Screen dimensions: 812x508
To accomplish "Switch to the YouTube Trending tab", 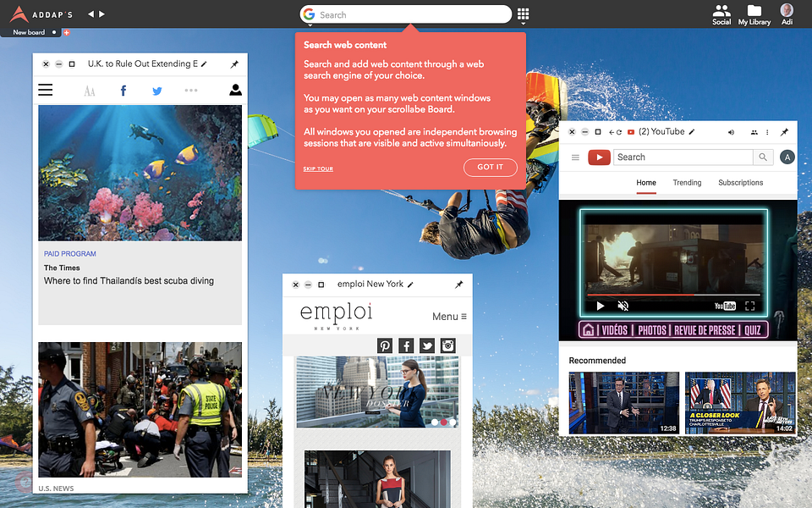I will 687,183.
